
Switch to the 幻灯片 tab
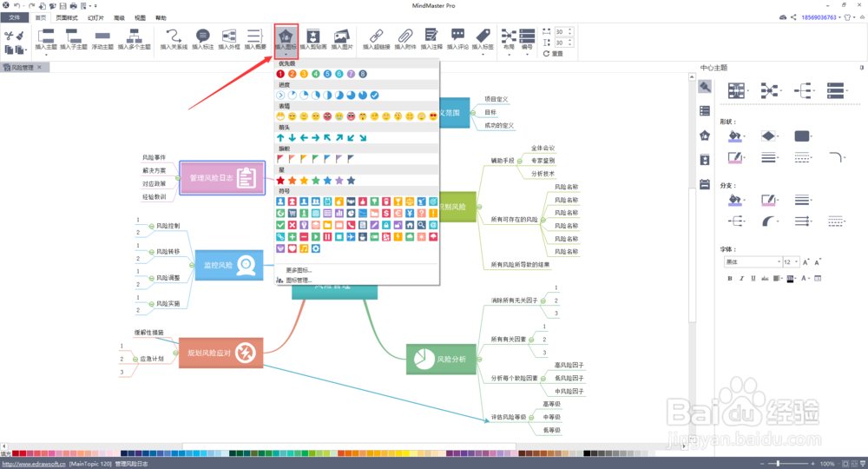click(95, 17)
